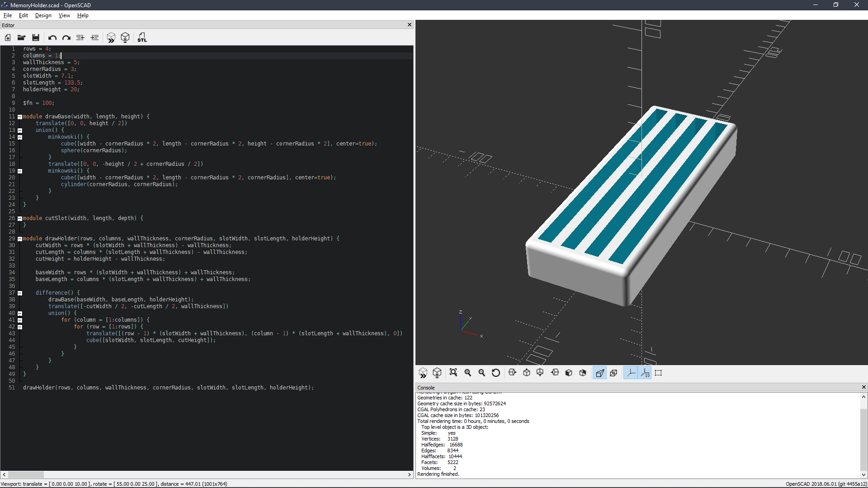This screenshot has width=868, height=488.
Task: Open the View menu
Action: [64, 15]
